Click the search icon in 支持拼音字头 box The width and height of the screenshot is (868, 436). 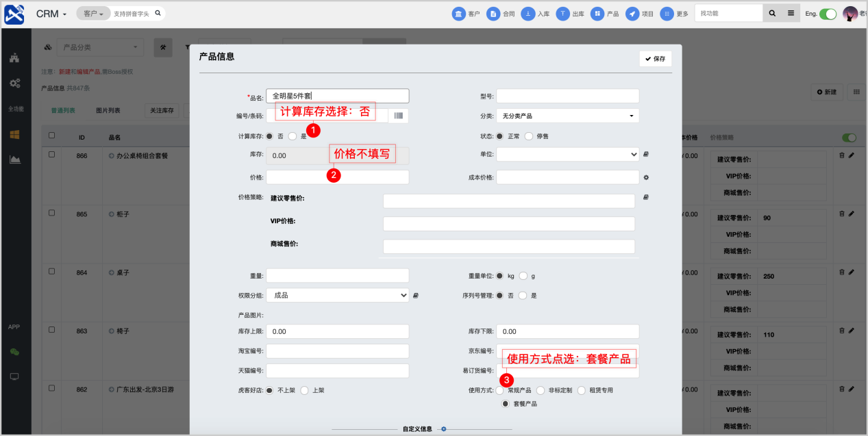point(158,13)
